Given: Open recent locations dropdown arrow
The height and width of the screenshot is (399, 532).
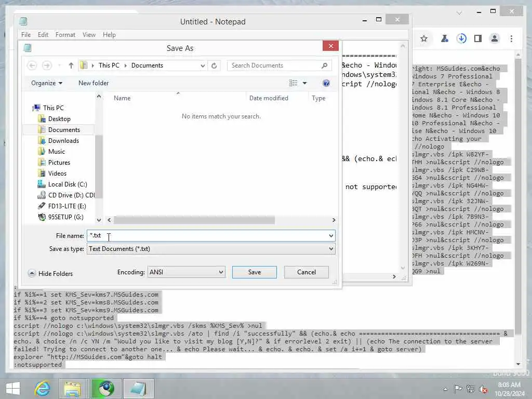Looking at the screenshot, I should click(59, 65).
